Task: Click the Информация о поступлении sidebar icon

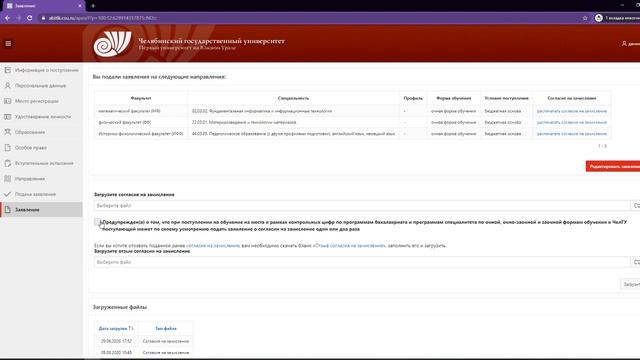Action: (x=8, y=70)
